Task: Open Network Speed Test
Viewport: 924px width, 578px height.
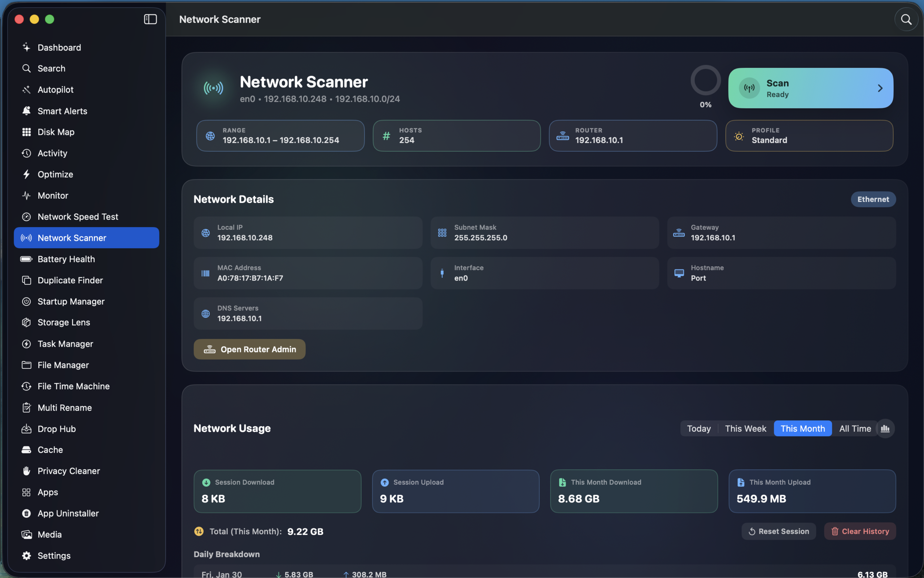Action: (86, 217)
